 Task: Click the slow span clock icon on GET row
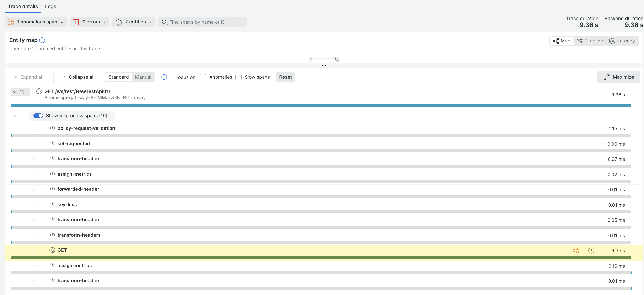click(x=591, y=250)
